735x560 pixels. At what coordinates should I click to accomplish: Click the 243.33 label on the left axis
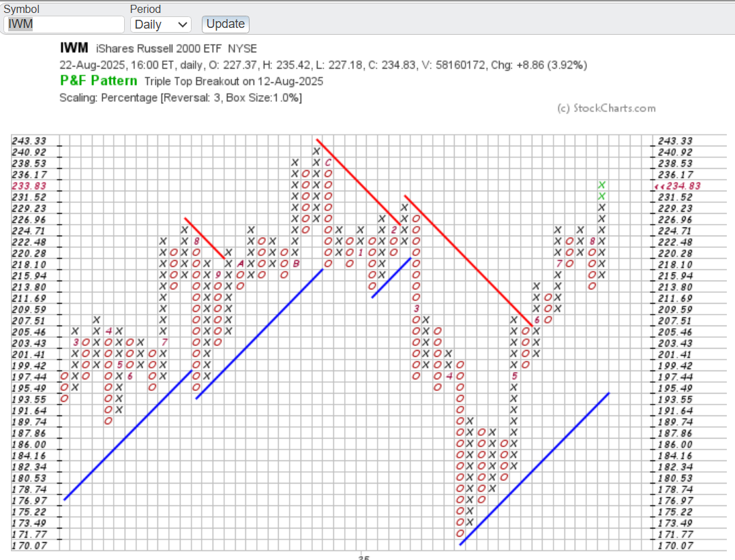pos(29,141)
